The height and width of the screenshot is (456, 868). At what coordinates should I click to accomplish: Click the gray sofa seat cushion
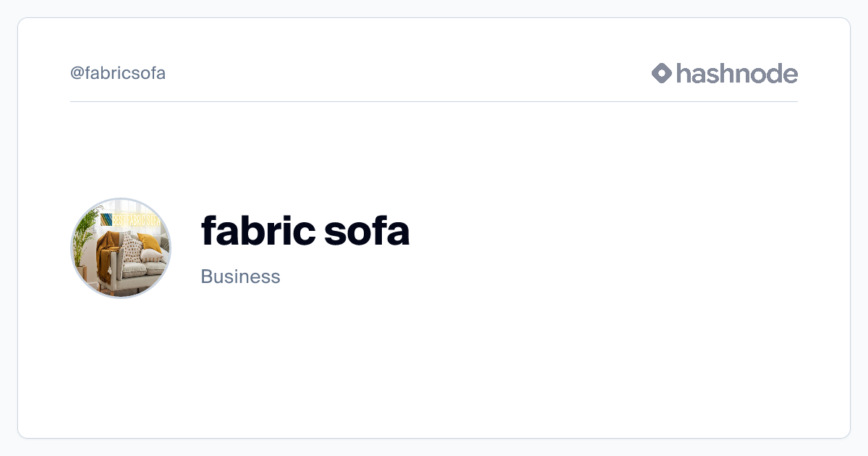(133, 269)
